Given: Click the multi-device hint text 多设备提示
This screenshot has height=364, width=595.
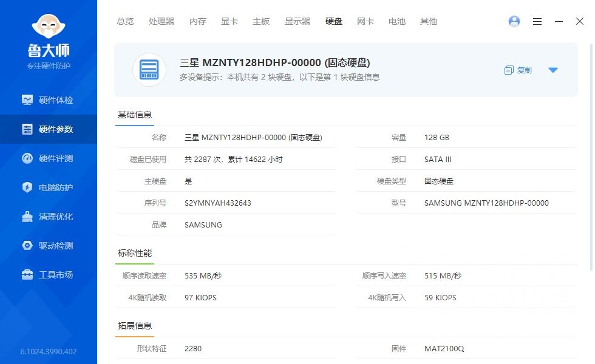Looking at the screenshot, I should [x=280, y=78].
